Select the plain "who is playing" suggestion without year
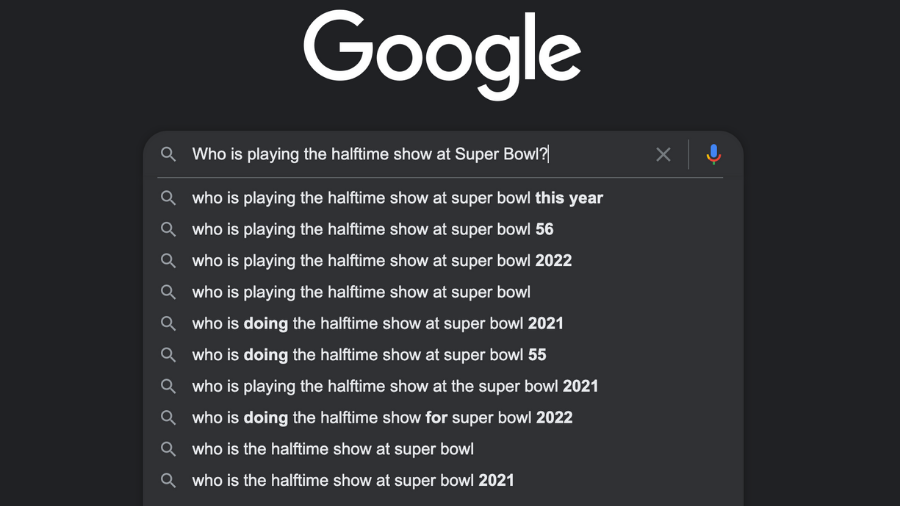The image size is (900, 506). [361, 292]
